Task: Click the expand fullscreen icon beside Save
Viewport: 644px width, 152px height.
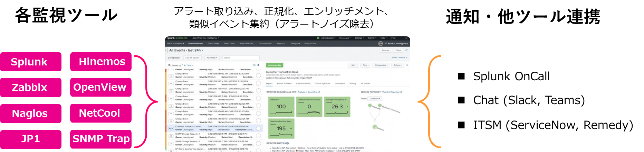Action: point(406,50)
